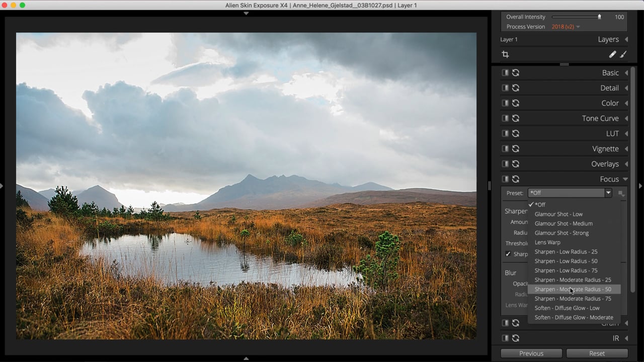644x362 pixels.
Task: Apply Soften - Diffuse Glow - Low preset
Action: point(574,308)
